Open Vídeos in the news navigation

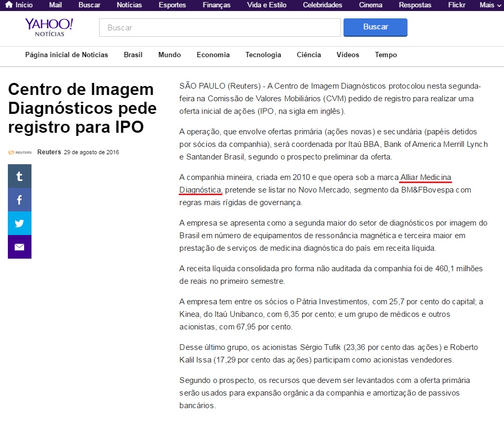(348, 55)
